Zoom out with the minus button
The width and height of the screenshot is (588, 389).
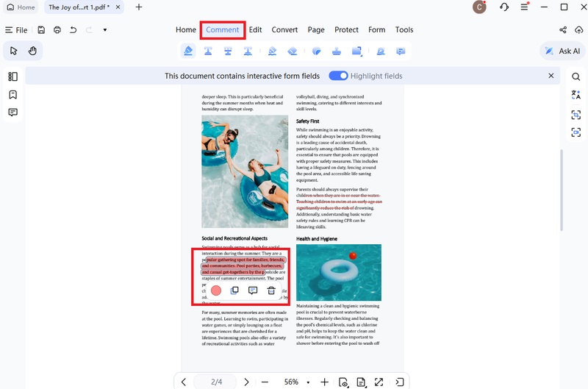[x=265, y=382]
